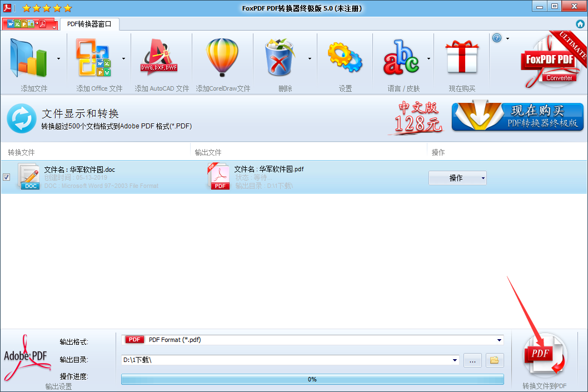Viewport: 588px width, 392px height.
Task: Click the Language / Skin abc icon
Action: 401,57
